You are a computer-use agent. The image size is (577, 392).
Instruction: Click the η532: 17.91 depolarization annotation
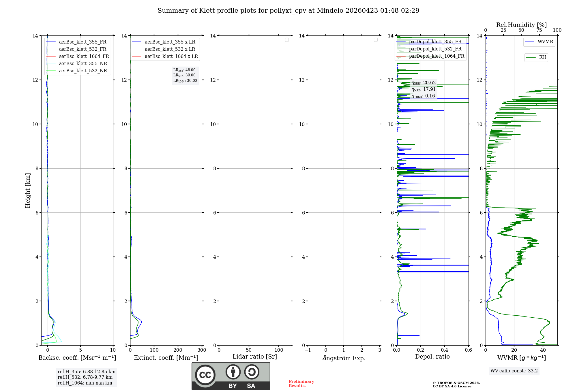[x=423, y=89]
